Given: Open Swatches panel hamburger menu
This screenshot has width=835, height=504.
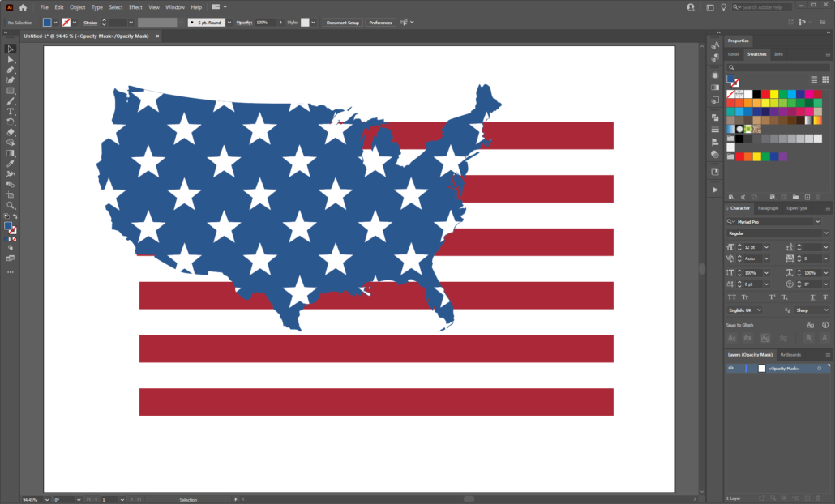Looking at the screenshot, I should coord(828,54).
